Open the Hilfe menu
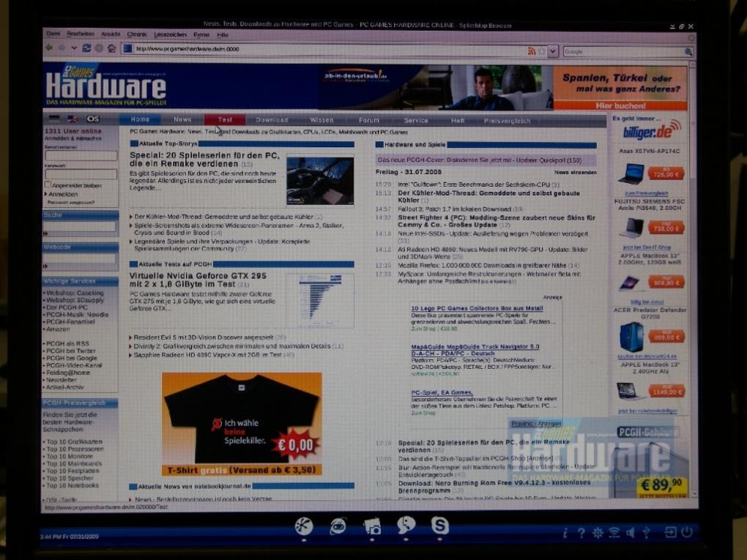This screenshot has height=560, width=747. [x=223, y=34]
